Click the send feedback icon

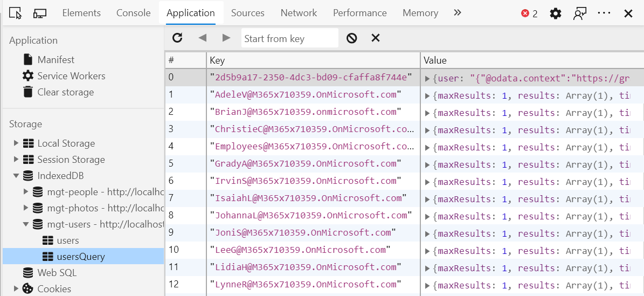(x=580, y=13)
